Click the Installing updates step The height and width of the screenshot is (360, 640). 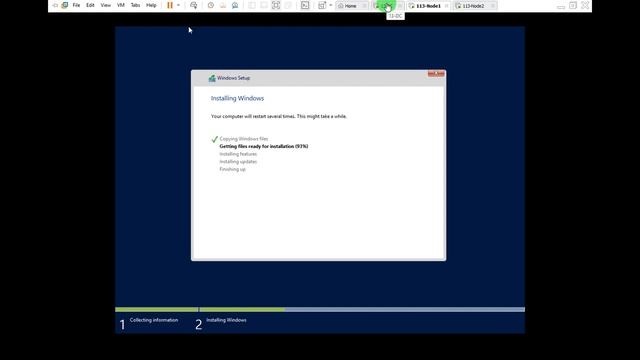click(238, 162)
